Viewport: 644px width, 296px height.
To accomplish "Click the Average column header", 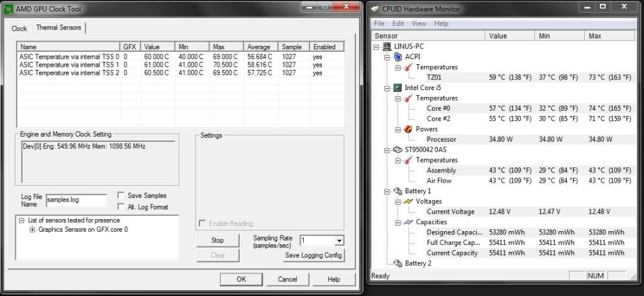I will click(x=260, y=47).
